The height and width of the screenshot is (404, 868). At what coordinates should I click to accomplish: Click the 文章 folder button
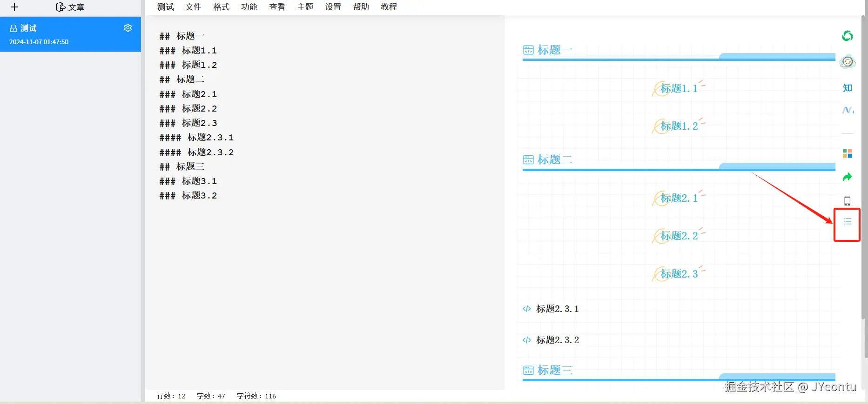(x=70, y=7)
